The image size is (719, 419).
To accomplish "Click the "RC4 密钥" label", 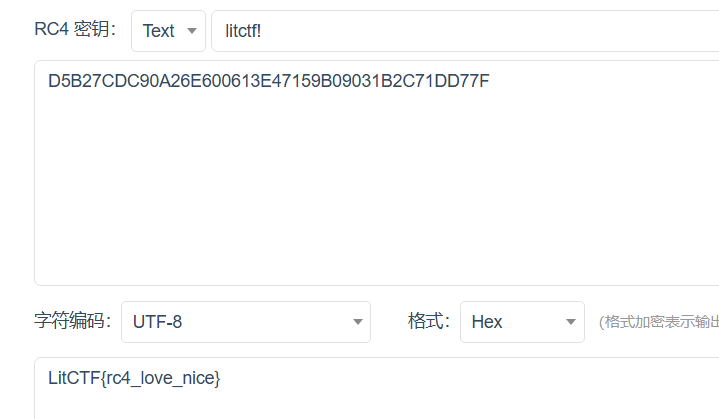I will click(x=75, y=30).
